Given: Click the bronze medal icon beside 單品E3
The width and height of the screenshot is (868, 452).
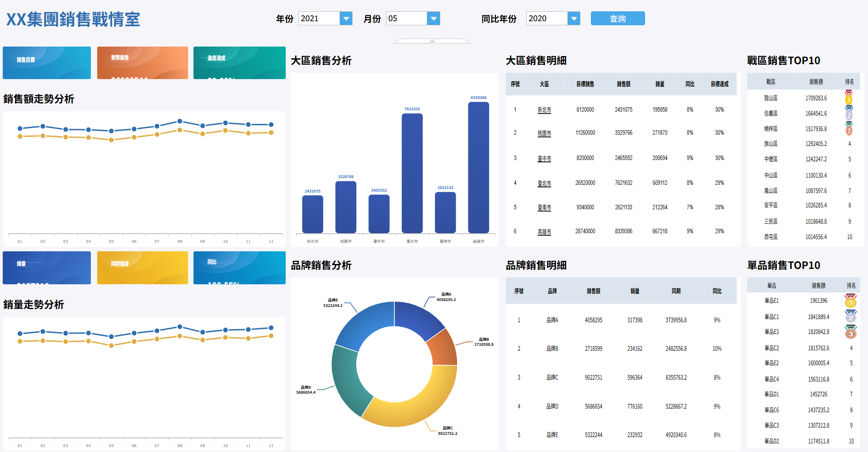Looking at the screenshot, I should point(850,332).
